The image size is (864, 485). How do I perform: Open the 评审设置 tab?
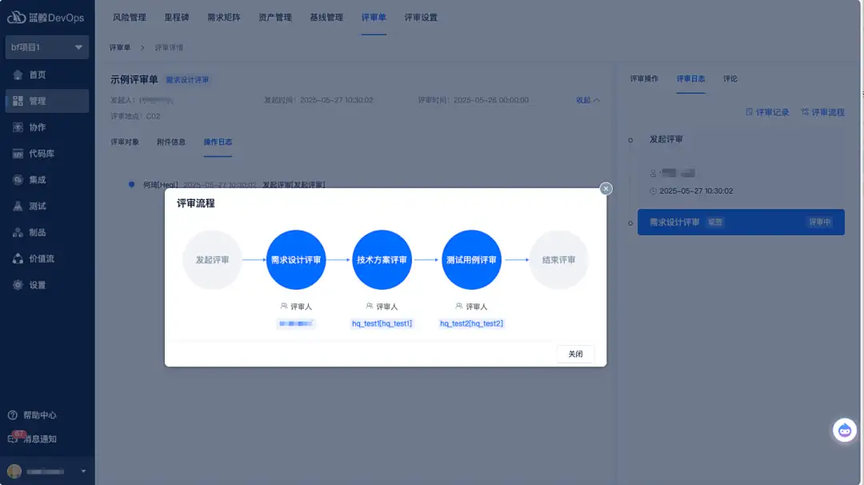[x=421, y=18]
